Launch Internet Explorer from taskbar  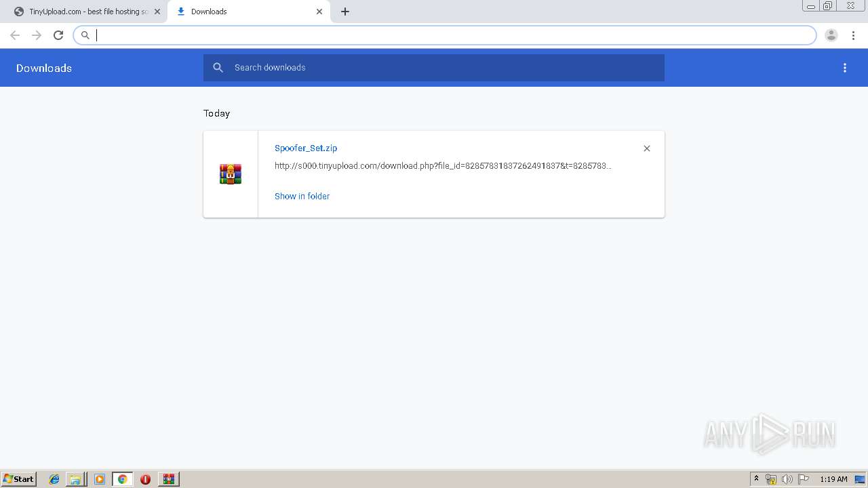click(x=54, y=479)
